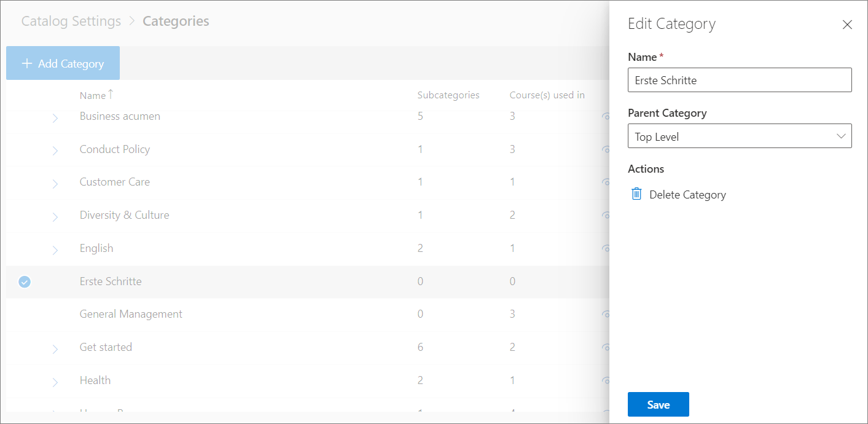Open the Parent Category dropdown
The height and width of the screenshot is (424, 868).
(739, 136)
